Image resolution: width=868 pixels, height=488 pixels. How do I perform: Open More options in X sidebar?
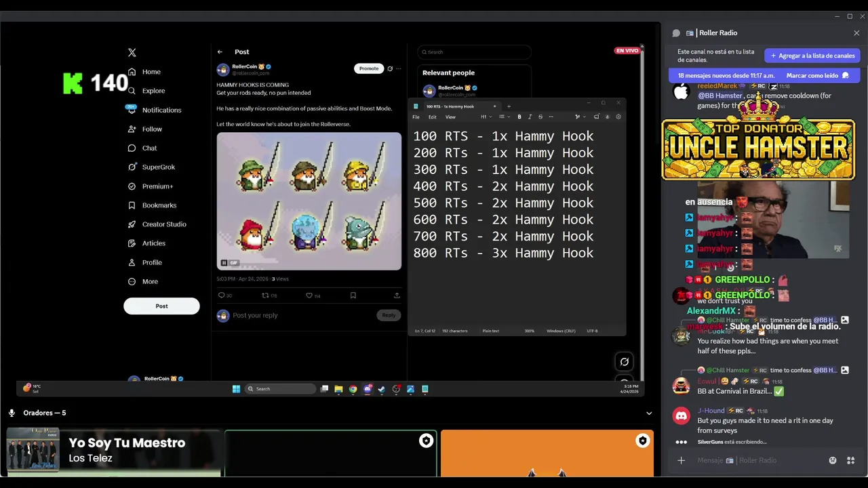click(x=143, y=281)
